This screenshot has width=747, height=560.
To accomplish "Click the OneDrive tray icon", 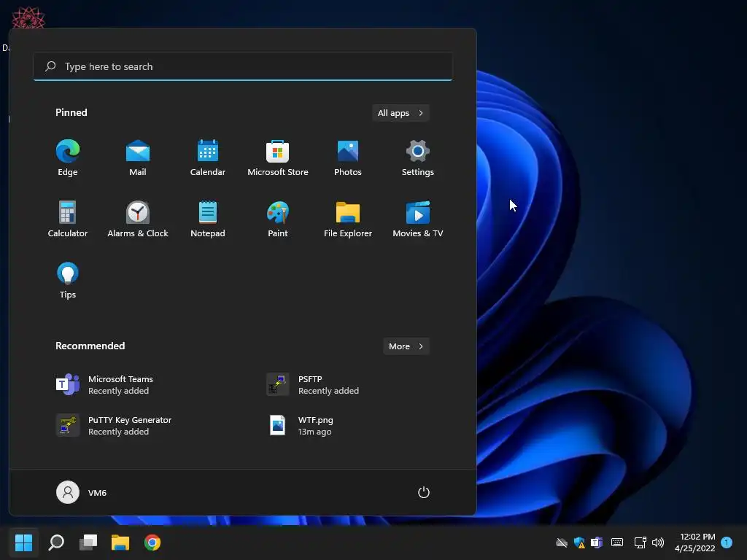I will click(x=562, y=542).
